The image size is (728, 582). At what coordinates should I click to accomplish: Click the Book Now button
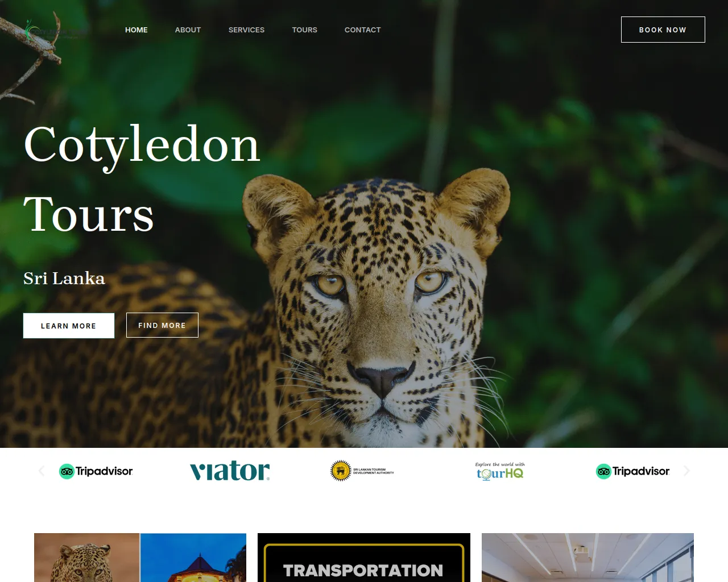click(x=663, y=30)
